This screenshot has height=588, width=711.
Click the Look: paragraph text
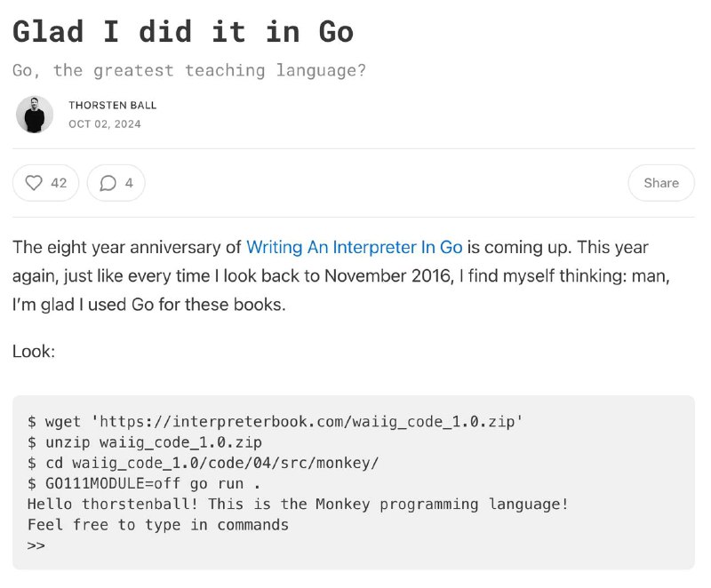pyautogui.click(x=34, y=352)
